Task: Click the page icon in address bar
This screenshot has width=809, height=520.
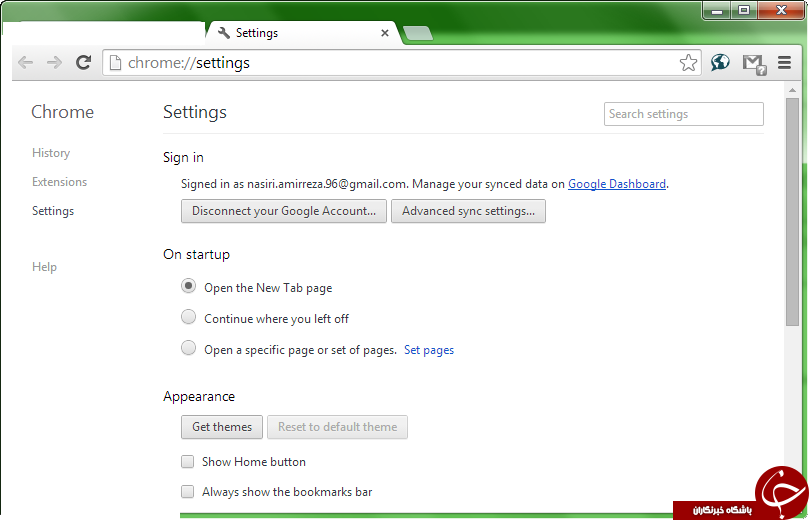Action: [x=116, y=63]
